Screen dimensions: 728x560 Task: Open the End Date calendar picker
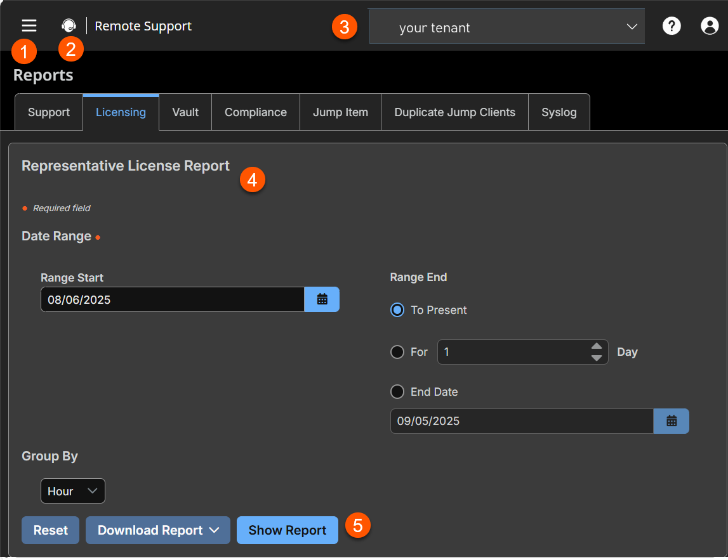pos(672,421)
